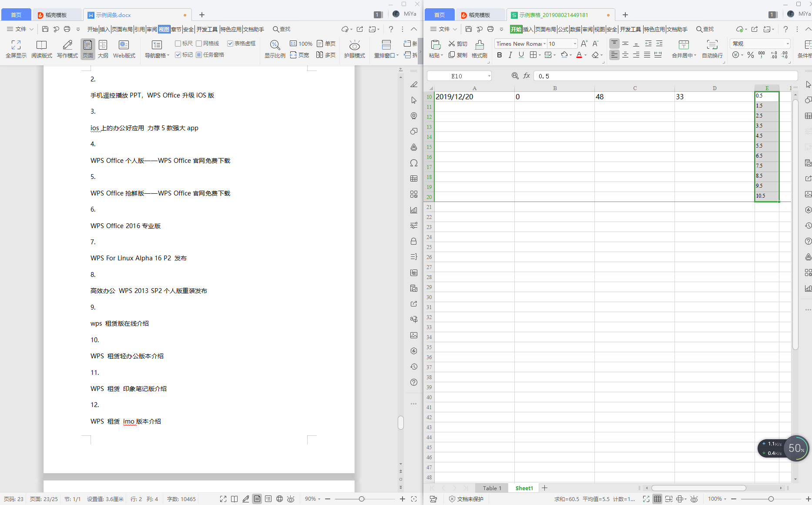Open the E10 name box dropdown
812x505 pixels.
point(489,76)
